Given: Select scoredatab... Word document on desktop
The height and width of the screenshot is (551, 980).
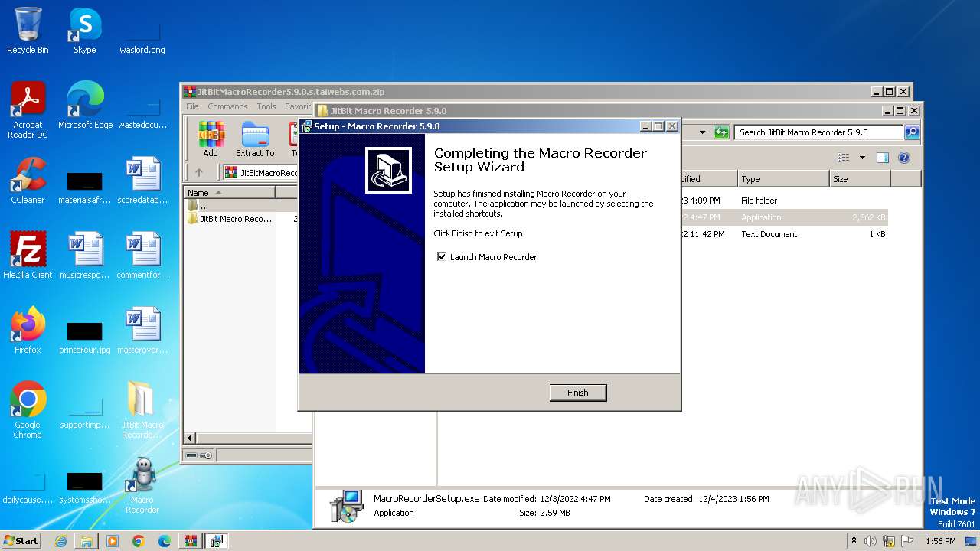Looking at the screenshot, I should 142,181.
